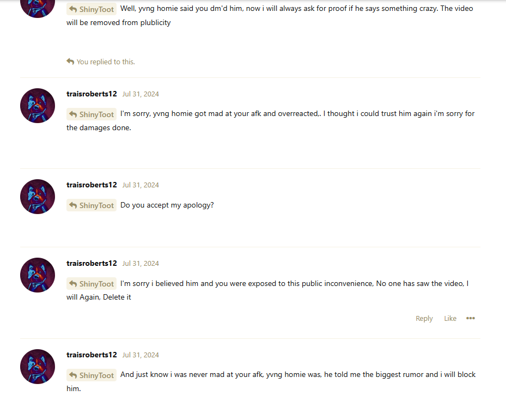Click the Jul 31, 2024 timestamp on the apology question

(141, 185)
